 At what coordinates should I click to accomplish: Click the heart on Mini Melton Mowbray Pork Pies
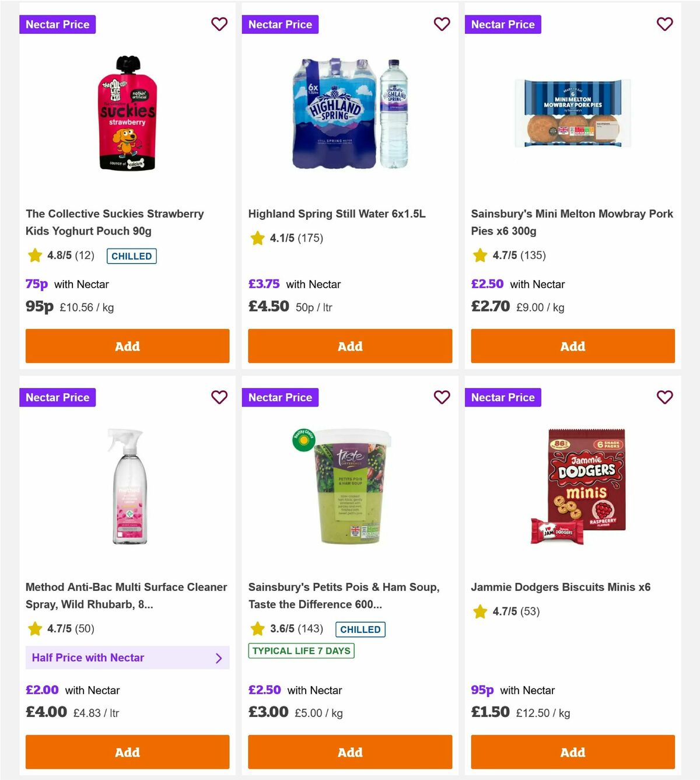664,24
